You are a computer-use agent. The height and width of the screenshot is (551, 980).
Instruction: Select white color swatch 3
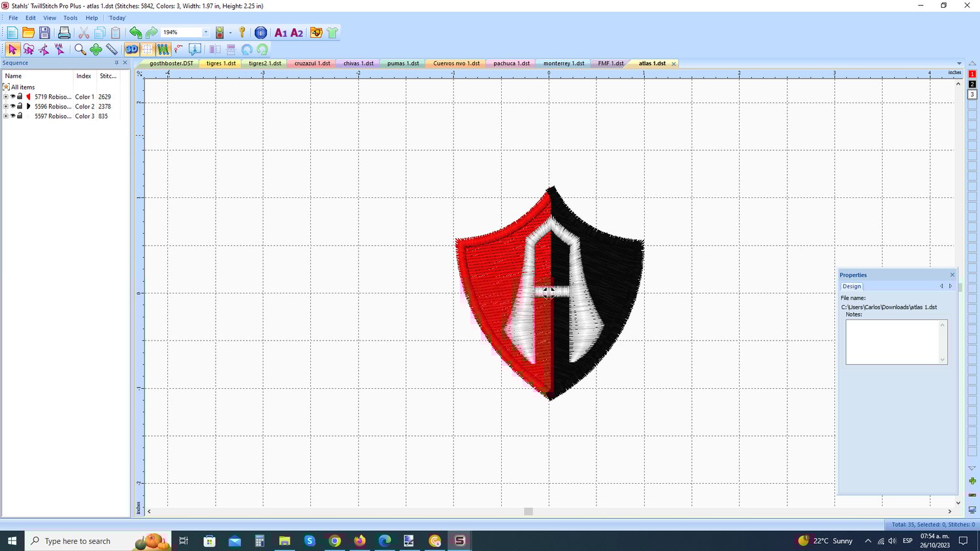(972, 94)
